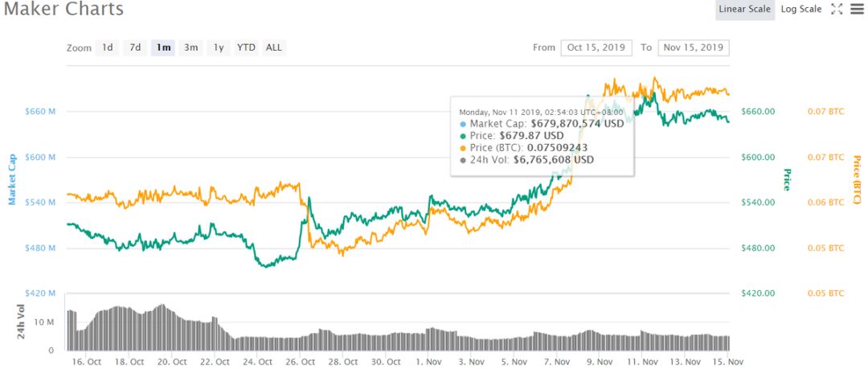
Task: Click the $480 M market cap label
Action: tap(40, 248)
